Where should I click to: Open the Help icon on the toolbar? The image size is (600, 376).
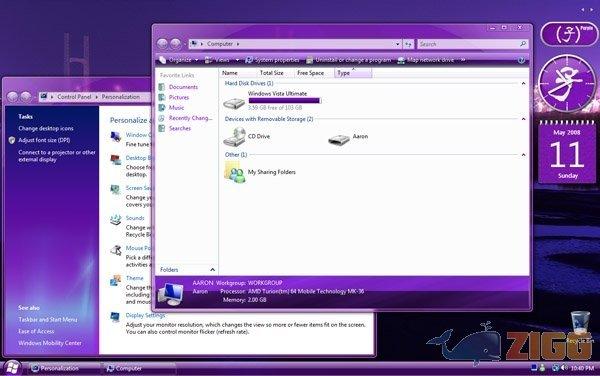coord(521,60)
